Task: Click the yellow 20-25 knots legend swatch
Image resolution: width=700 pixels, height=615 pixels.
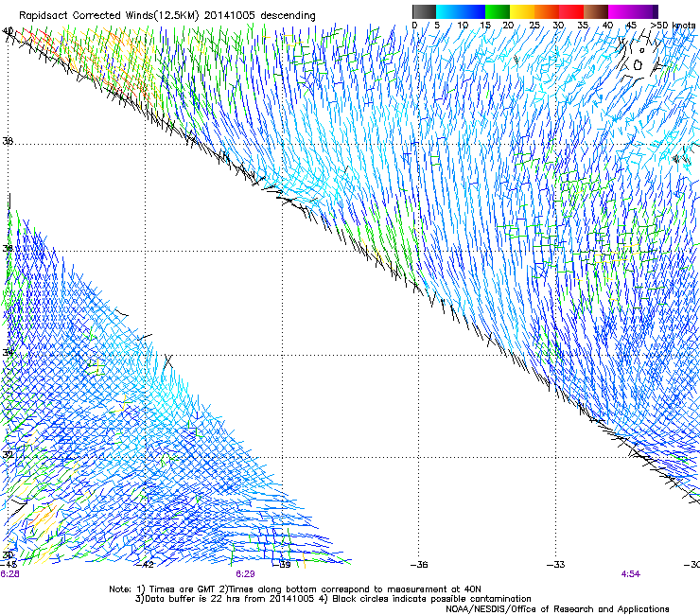Action: coord(522,11)
